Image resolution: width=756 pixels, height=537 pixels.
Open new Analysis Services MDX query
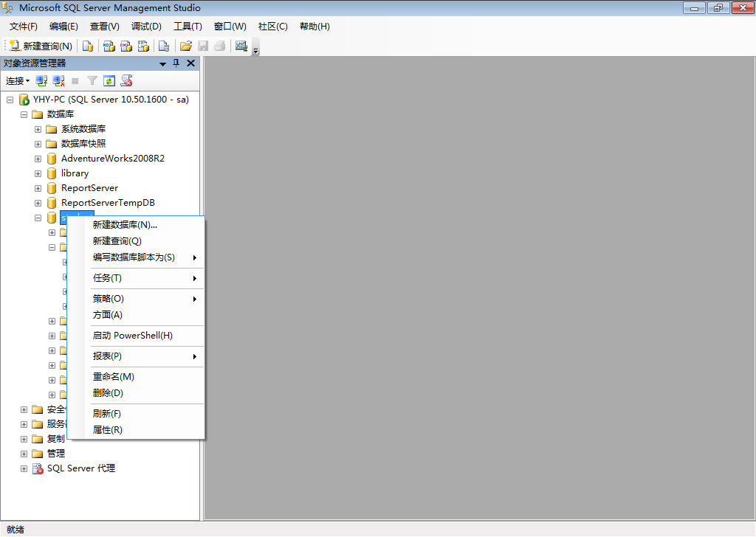pyautogui.click(x=109, y=46)
